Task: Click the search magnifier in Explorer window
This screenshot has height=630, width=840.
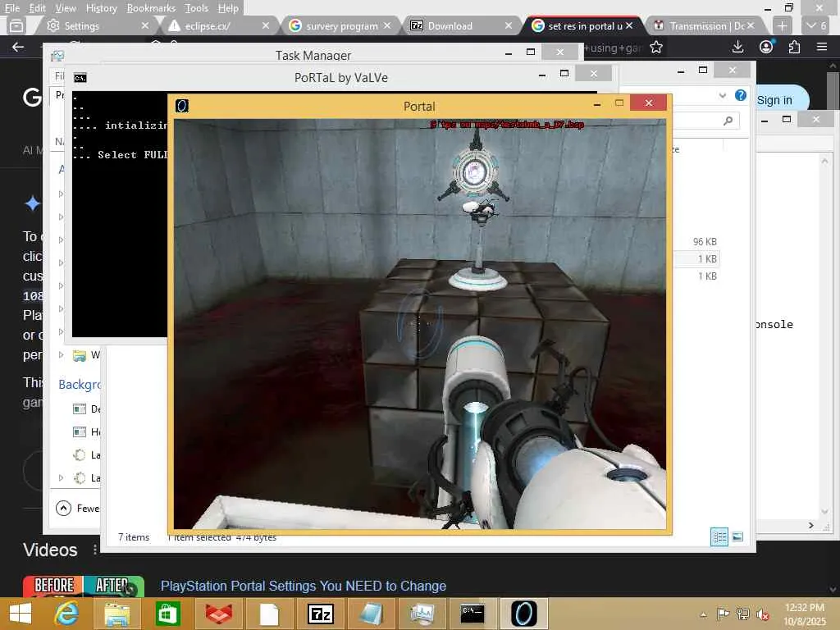Action: coord(728,121)
